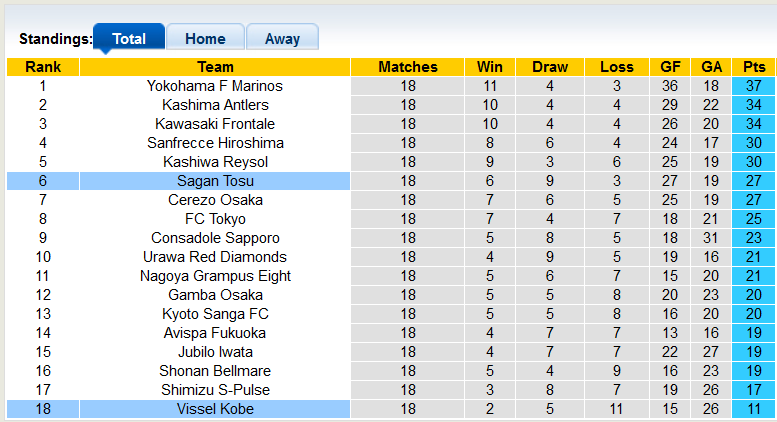
Task: Switch to the Total standings tab
Action: coord(129,39)
